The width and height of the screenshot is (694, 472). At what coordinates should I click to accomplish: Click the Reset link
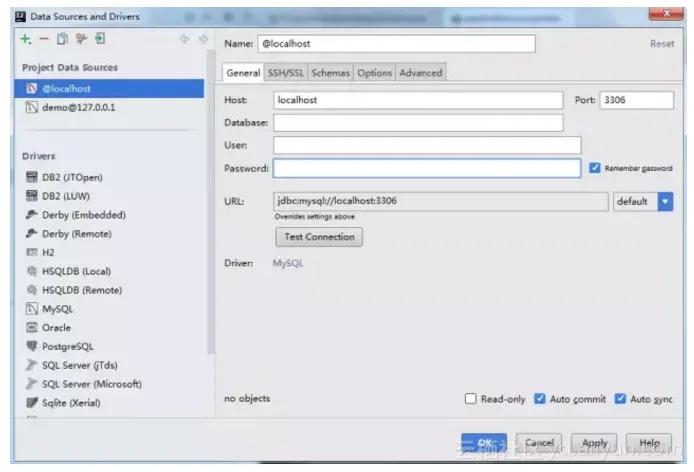[662, 43]
